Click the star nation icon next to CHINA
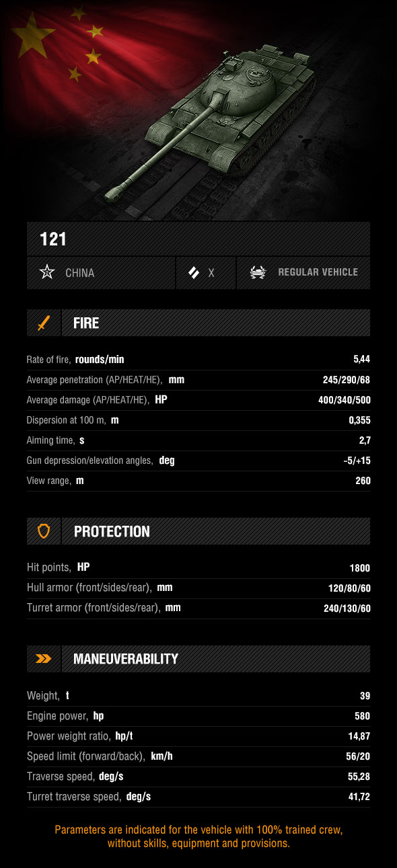Viewport: 397px width, 868px height. click(46, 272)
